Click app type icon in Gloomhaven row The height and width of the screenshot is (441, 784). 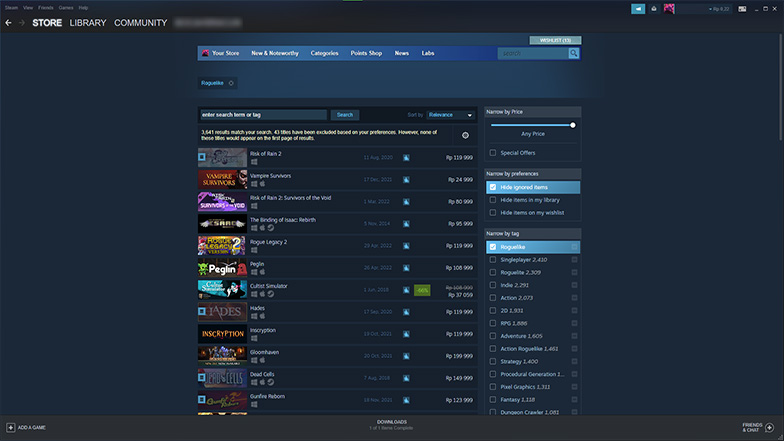coord(406,356)
